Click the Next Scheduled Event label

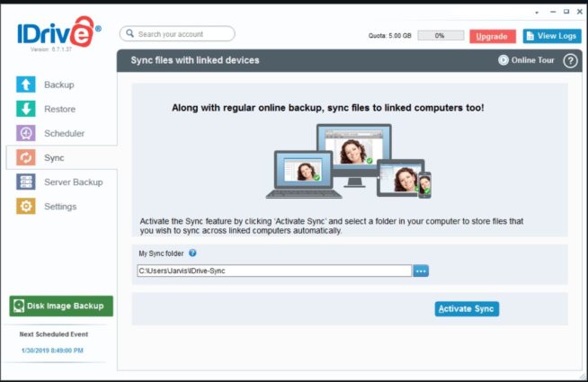coord(54,334)
